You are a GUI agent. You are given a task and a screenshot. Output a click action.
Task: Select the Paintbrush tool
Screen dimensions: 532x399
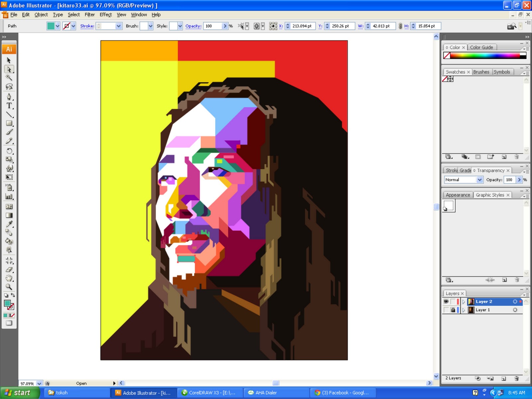pyautogui.click(x=9, y=132)
